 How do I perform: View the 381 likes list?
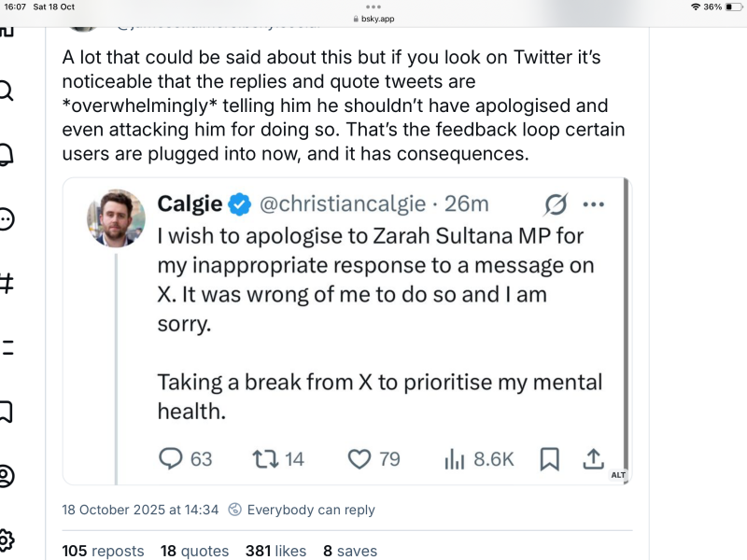point(275,551)
